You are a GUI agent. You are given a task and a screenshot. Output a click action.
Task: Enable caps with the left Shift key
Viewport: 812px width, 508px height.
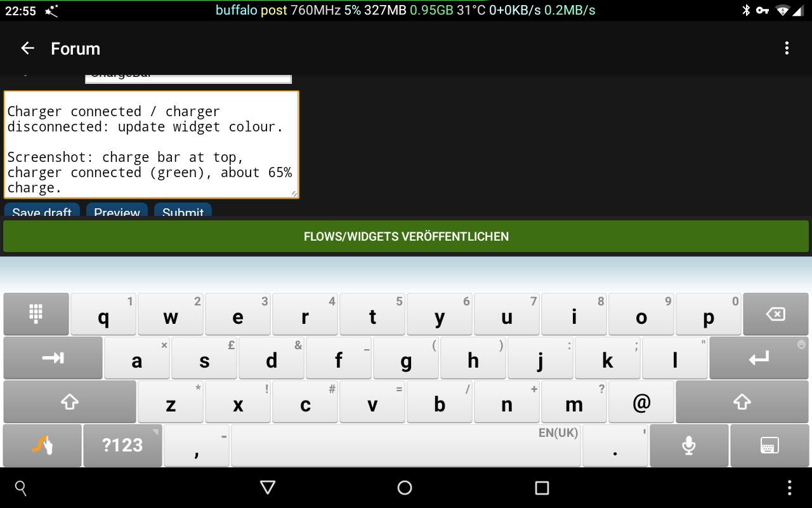[x=70, y=401]
